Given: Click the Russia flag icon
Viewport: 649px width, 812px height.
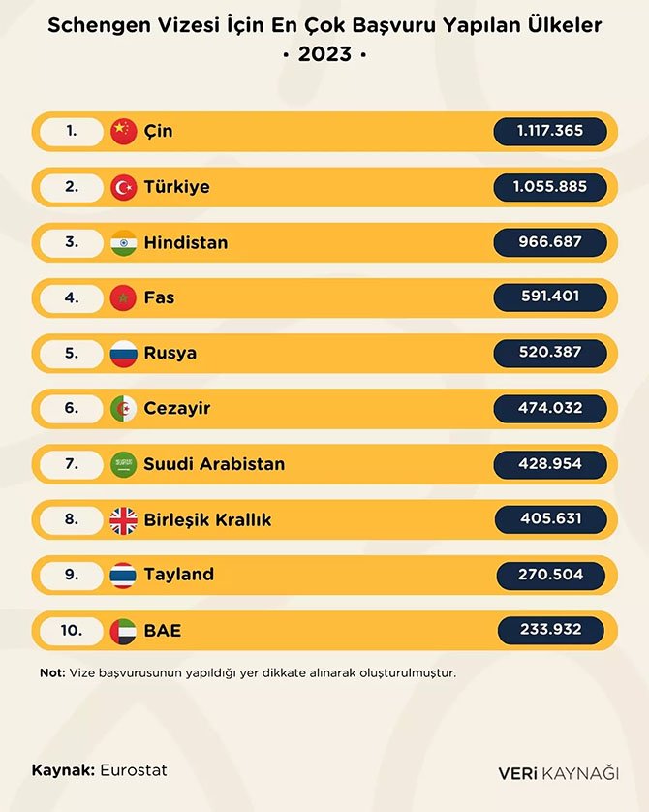Looking at the screenshot, I should pyautogui.click(x=123, y=353).
